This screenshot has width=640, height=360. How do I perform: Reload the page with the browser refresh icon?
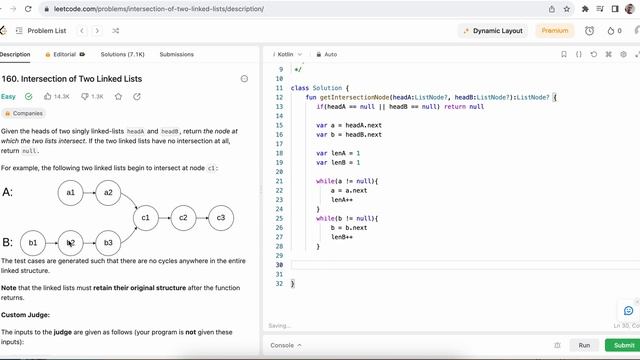[x=28, y=9]
